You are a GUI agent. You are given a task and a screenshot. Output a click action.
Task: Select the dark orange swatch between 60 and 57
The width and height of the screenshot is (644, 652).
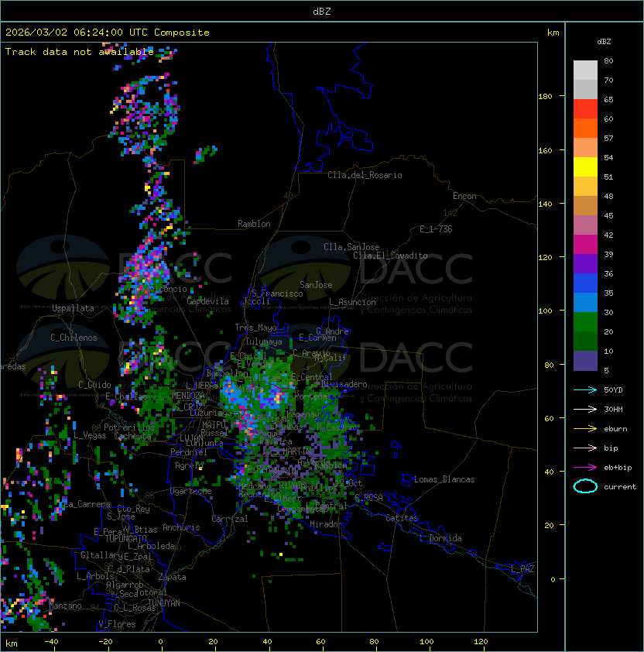(585, 129)
